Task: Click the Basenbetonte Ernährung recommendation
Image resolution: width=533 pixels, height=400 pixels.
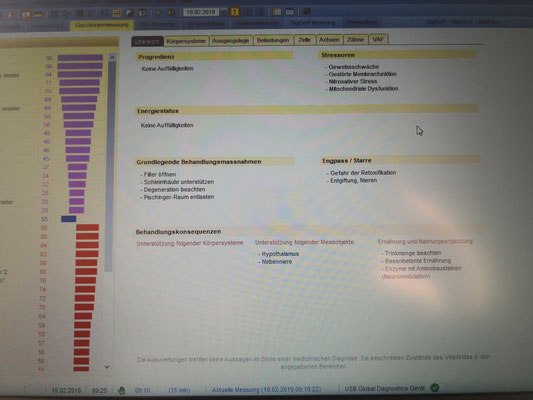Action: click(x=418, y=261)
